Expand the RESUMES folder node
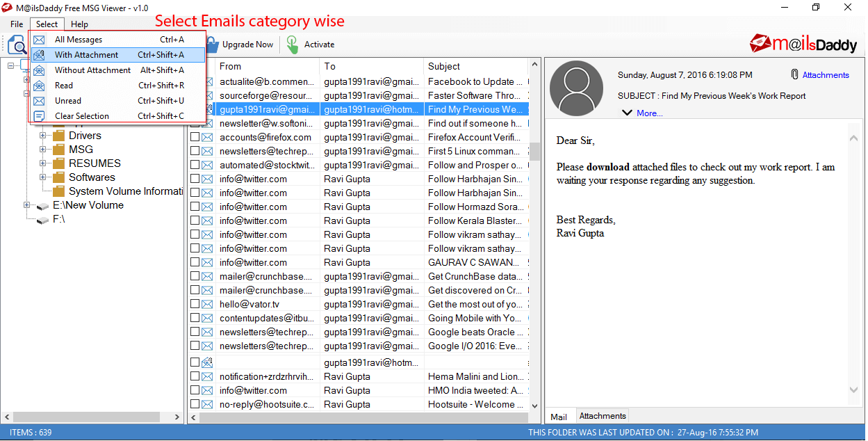Viewport: 868px width, 441px height. [43, 163]
